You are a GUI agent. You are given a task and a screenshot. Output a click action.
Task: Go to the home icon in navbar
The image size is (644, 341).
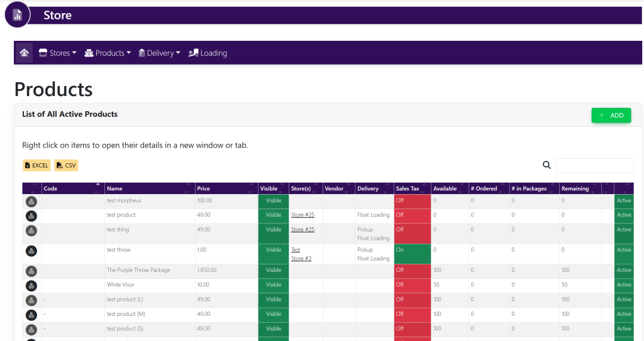(x=24, y=53)
